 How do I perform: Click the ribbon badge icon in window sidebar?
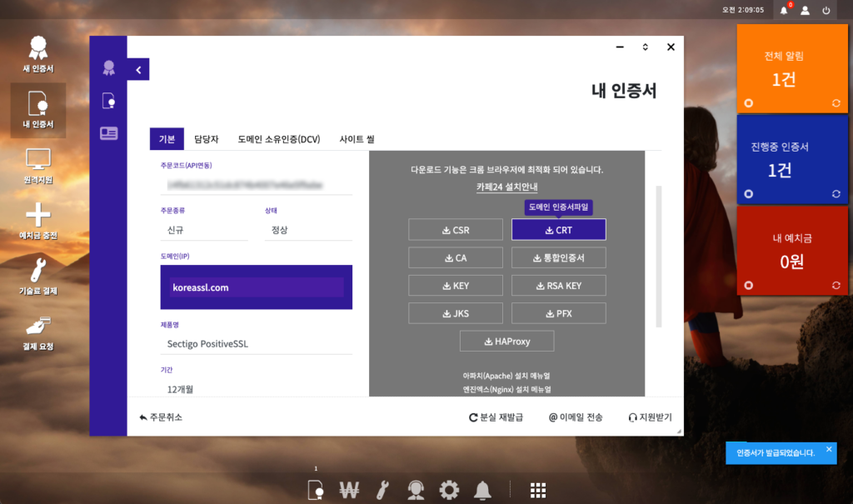[x=109, y=67]
